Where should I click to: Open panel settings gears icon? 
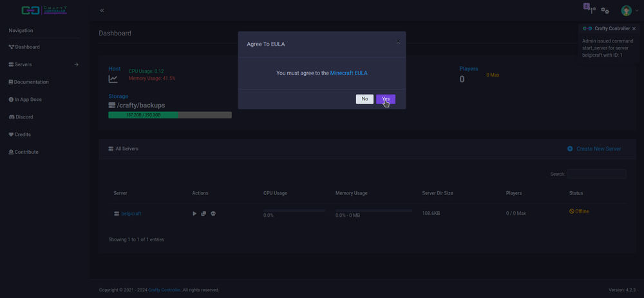coord(605,10)
